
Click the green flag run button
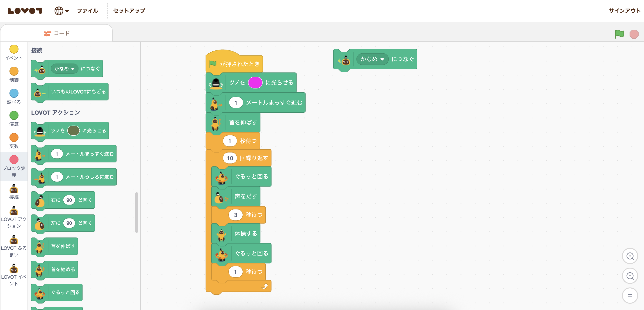coord(619,34)
